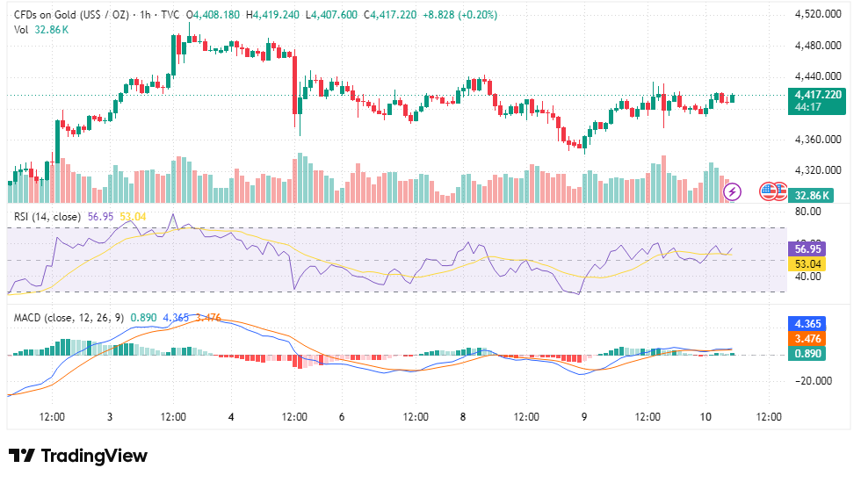The image size is (861, 504).
Task: Click the date marker 9 on time axis
Action: pyautogui.click(x=583, y=417)
